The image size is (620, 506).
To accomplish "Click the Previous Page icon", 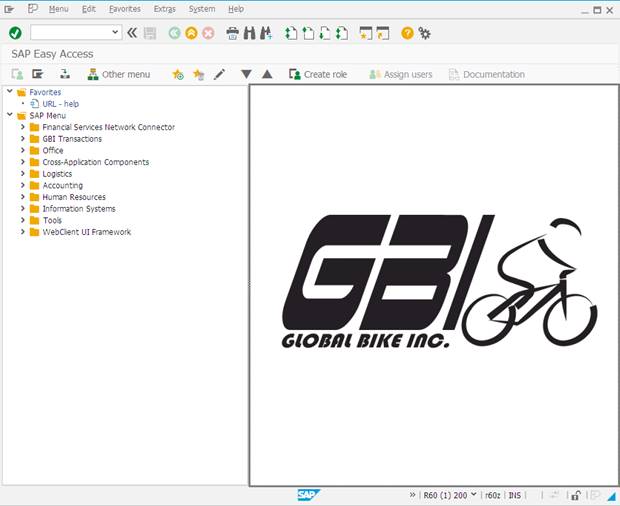I will tap(308, 33).
